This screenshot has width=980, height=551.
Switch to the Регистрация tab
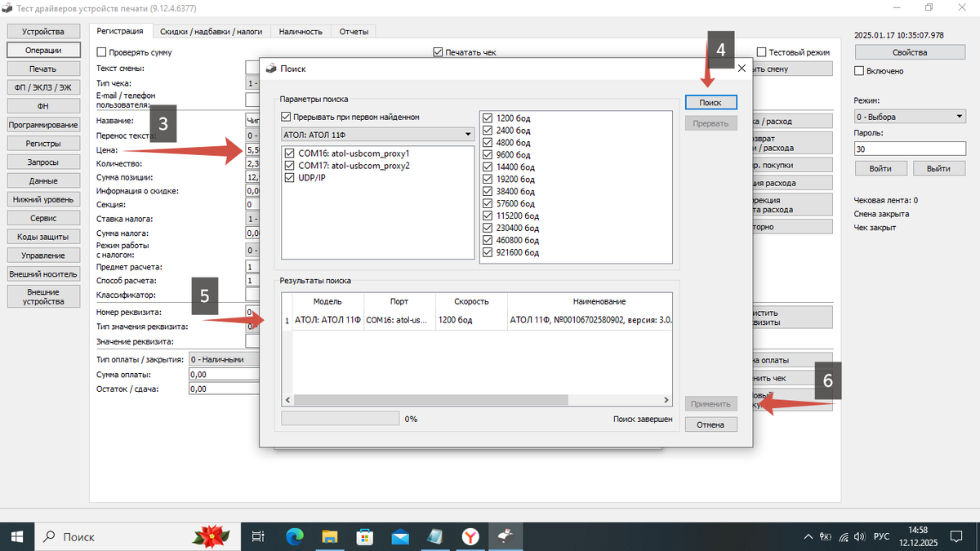[x=120, y=31]
